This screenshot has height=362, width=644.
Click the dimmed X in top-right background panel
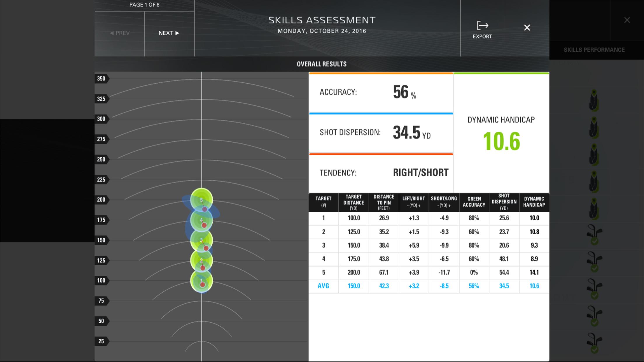pyautogui.click(x=627, y=20)
